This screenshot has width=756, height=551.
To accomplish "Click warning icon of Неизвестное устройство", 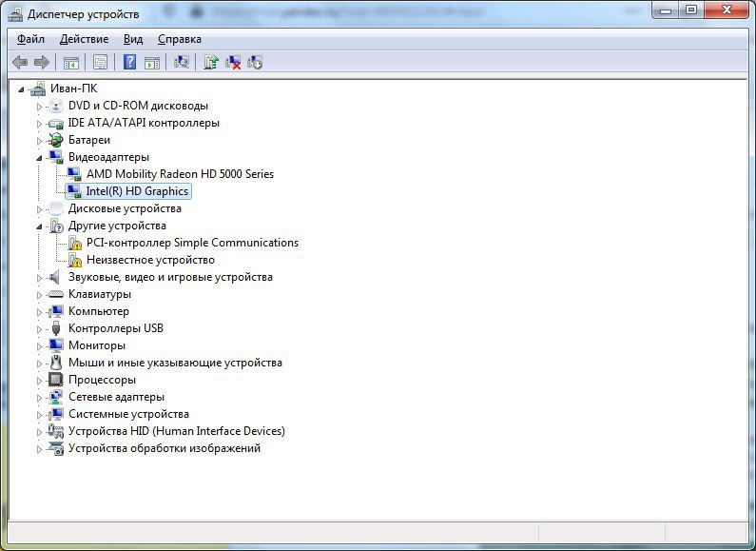I will 75,260.
